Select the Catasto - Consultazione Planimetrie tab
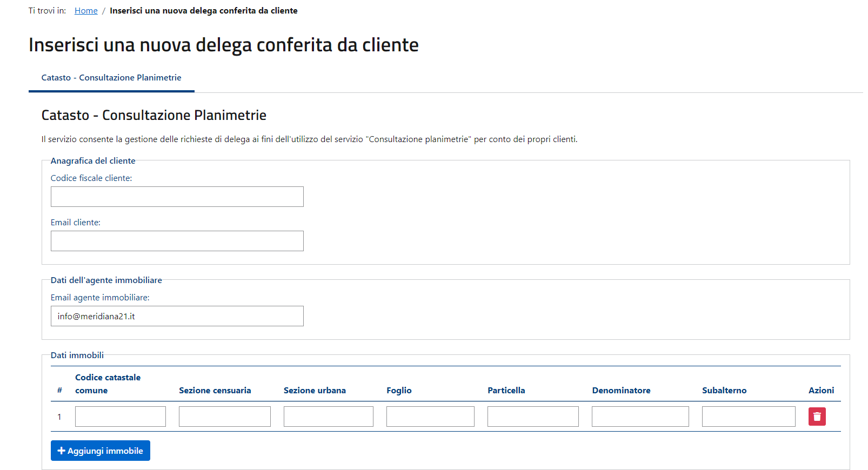Image resolution: width=868 pixels, height=470 pixels. pos(111,78)
